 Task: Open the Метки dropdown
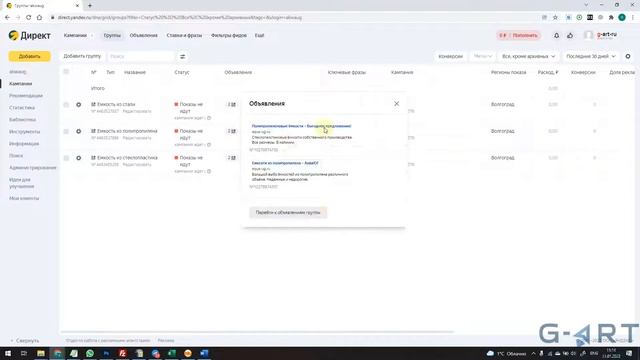pos(483,56)
